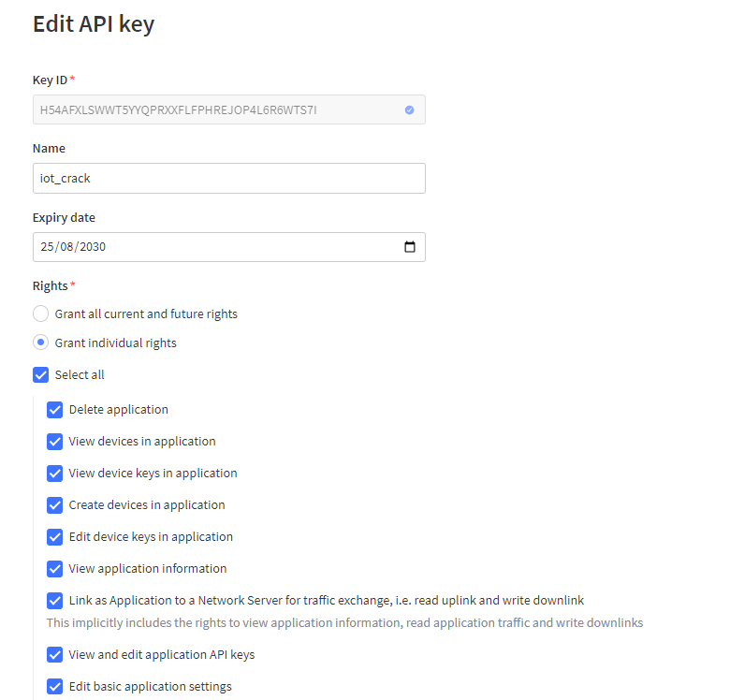This screenshot has height=700, width=744.
Task: Uncheck Edit device keys in application
Action: tap(55, 536)
